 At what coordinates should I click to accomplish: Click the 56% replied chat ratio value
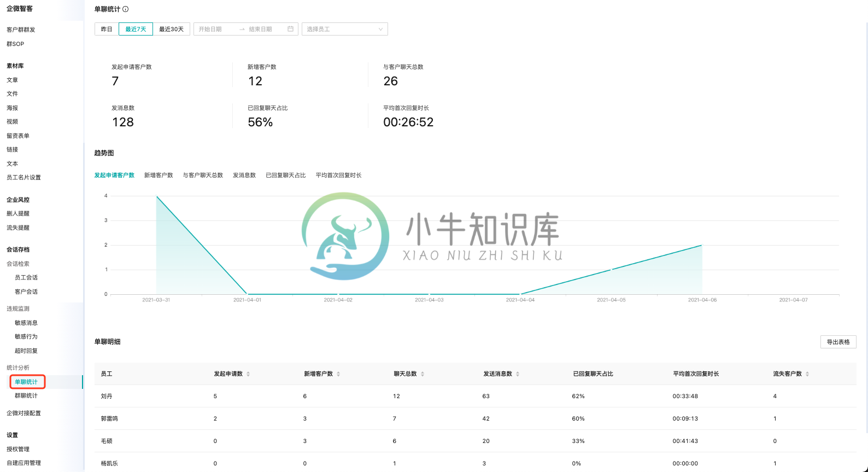[x=260, y=122]
